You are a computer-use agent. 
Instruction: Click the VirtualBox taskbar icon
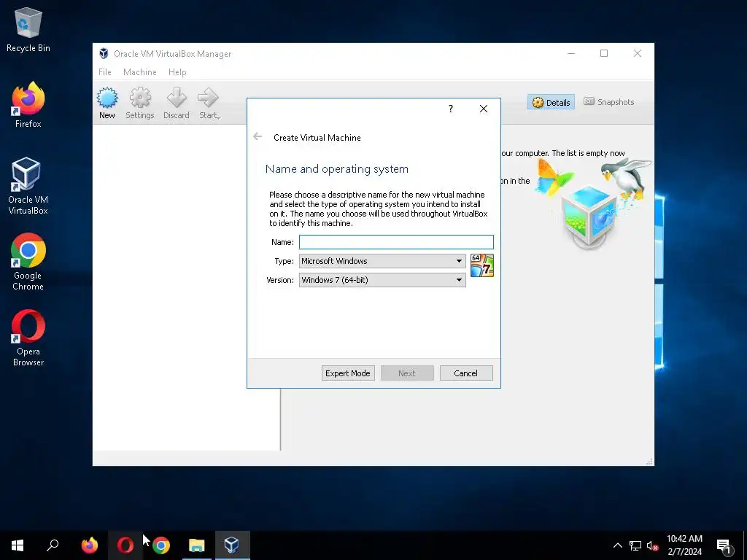[232, 545]
